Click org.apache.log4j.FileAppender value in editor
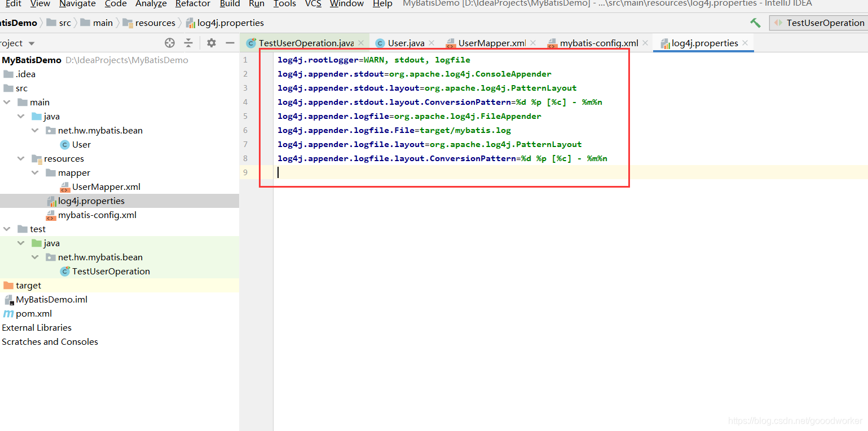The height and width of the screenshot is (431, 868). coord(468,116)
